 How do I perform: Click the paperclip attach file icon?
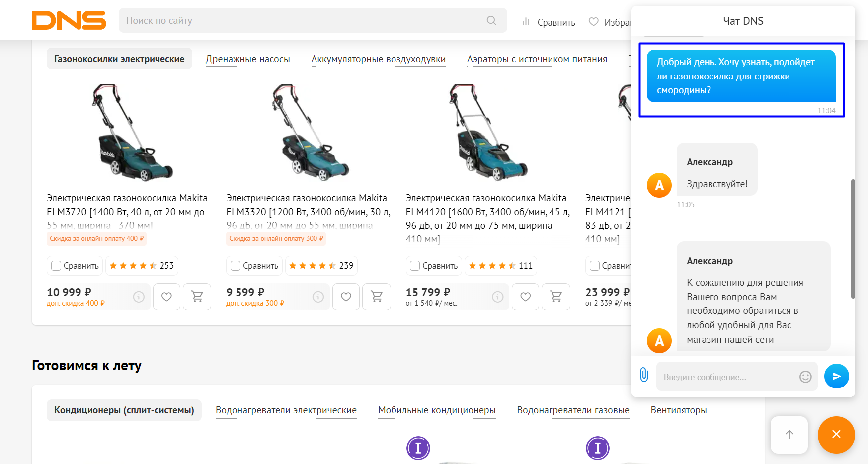(x=644, y=375)
